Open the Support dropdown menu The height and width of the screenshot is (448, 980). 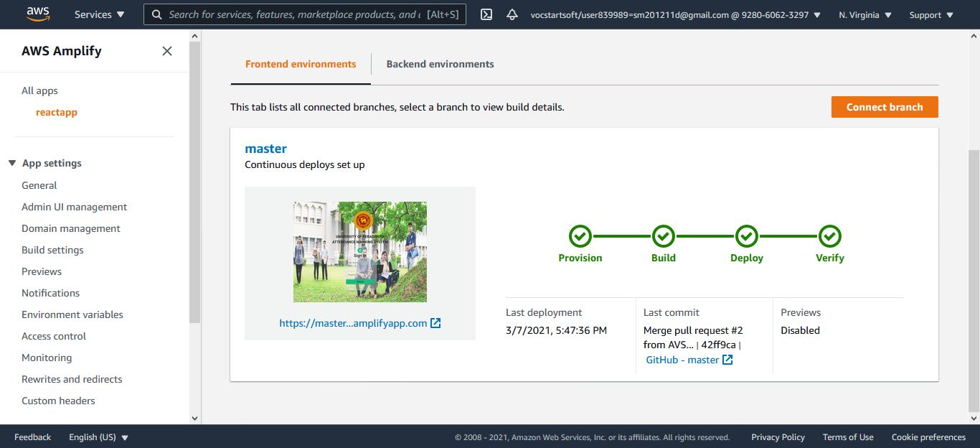tap(932, 14)
